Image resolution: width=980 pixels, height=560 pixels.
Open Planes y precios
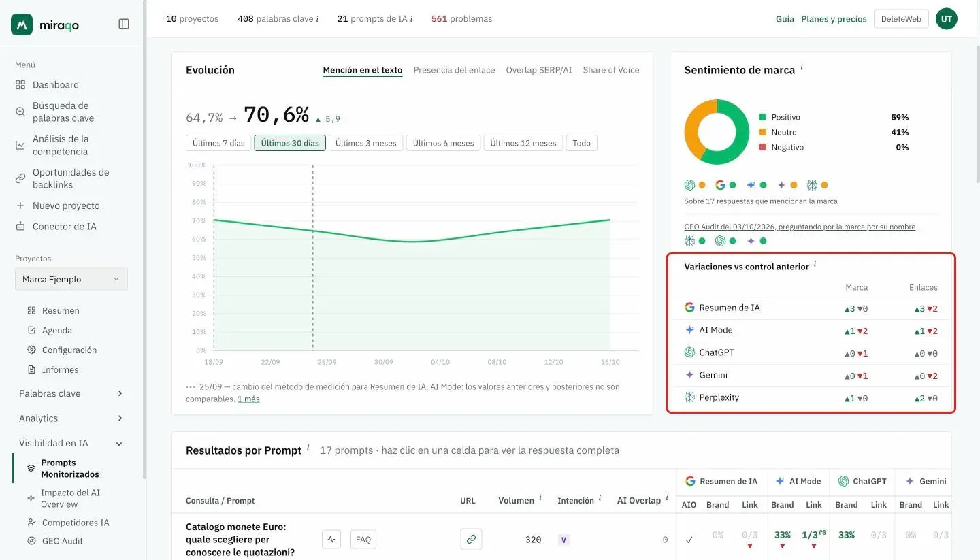pos(834,19)
